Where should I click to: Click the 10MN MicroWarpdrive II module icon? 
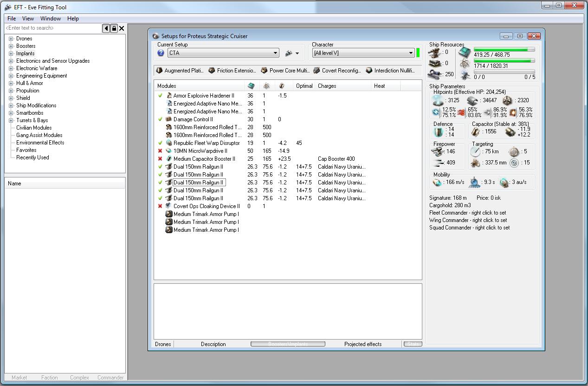pos(169,151)
